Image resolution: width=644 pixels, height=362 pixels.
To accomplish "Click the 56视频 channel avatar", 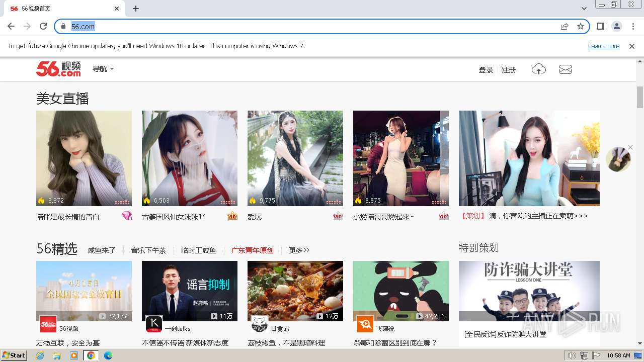I will [x=48, y=324].
